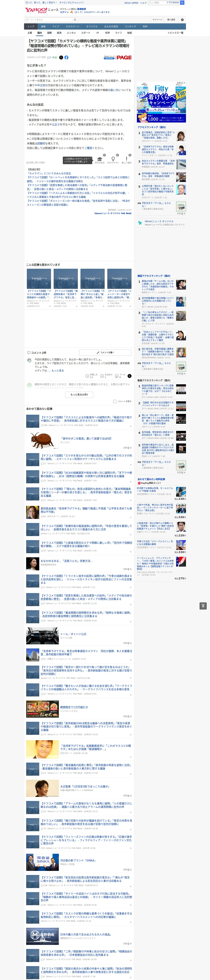Open related link 「カメラマン」についてのみんなの反応
The image size is (210, 980).
coord(49,173)
